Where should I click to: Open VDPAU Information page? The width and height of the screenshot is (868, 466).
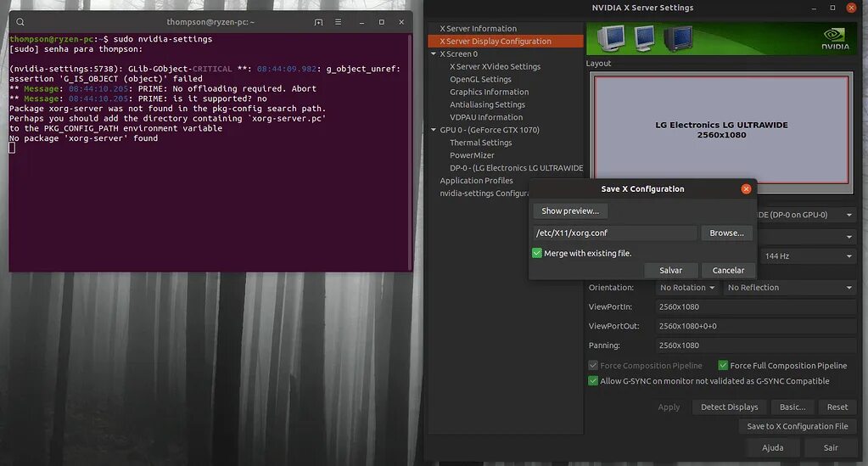[x=486, y=117]
